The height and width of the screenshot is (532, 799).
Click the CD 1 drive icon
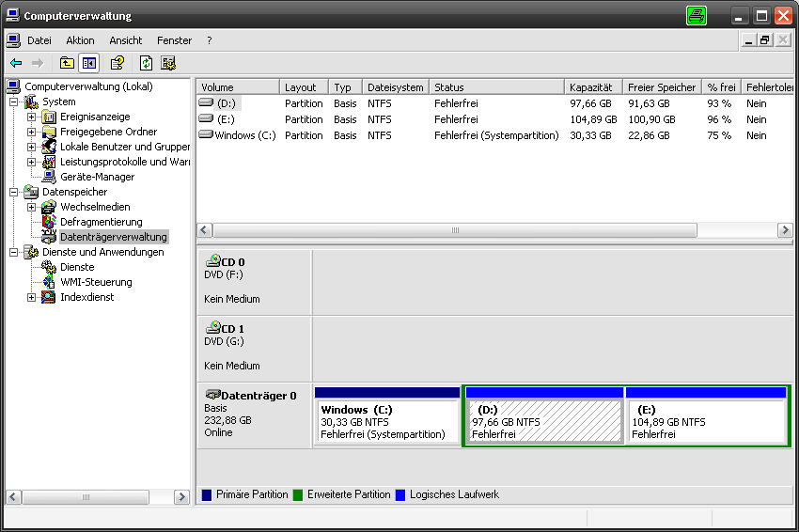(x=213, y=328)
